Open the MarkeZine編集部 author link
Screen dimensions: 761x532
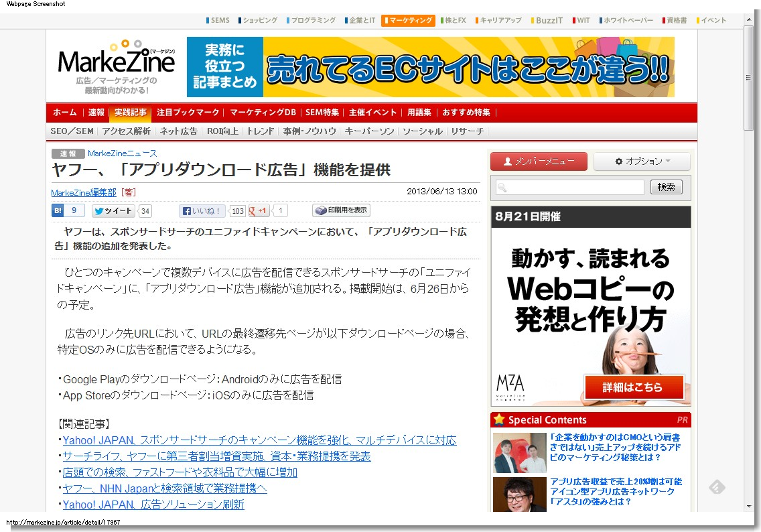click(x=84, y=193)
